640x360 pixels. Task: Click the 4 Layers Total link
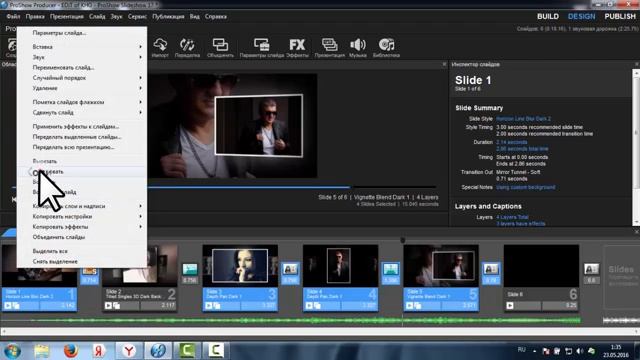(x=512, y=217)
